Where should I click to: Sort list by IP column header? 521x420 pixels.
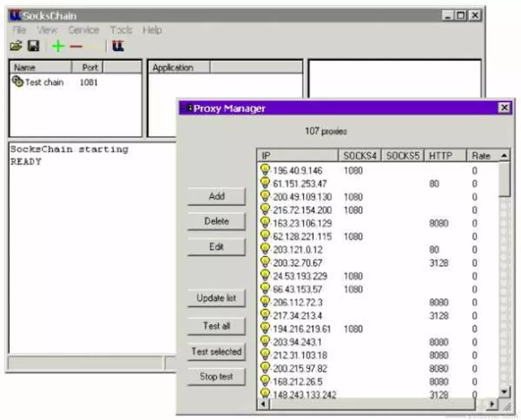[x=297, y=155]
